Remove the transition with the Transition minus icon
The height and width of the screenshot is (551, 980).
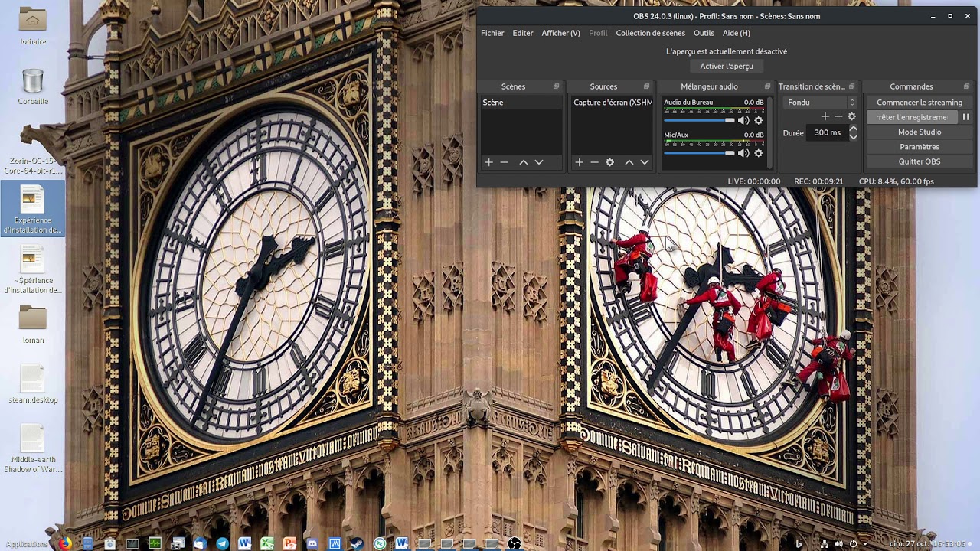click(x=838, y=116)
